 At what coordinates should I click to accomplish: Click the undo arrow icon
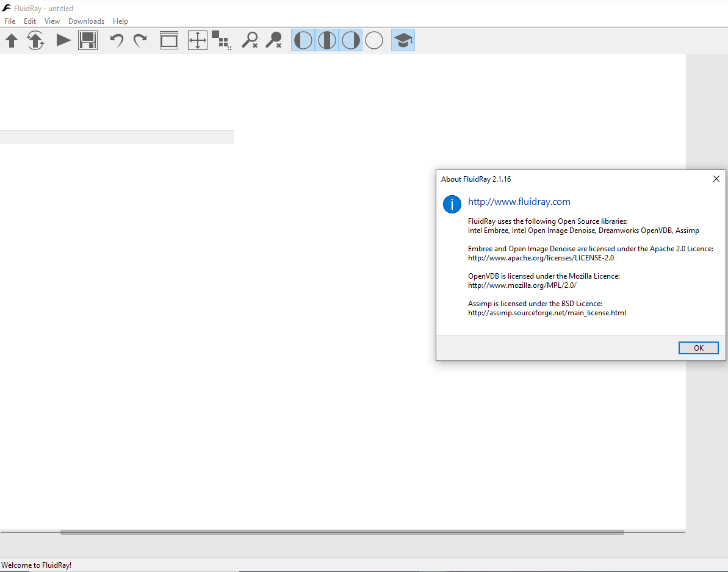click(x=117, y=41)
